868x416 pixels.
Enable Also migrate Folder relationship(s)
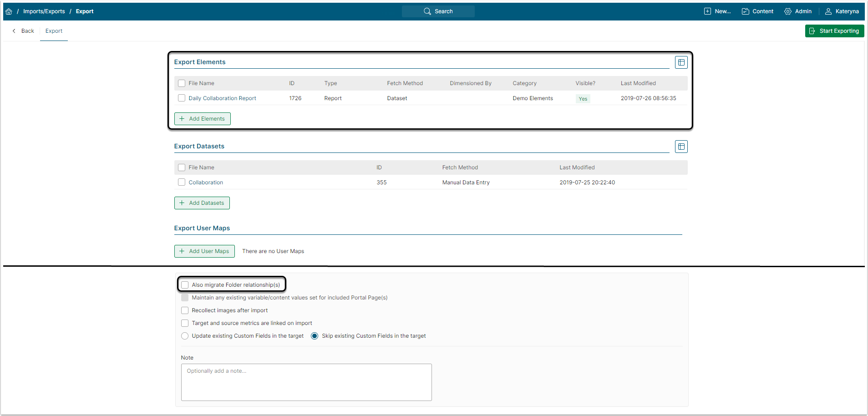[185, 285]
